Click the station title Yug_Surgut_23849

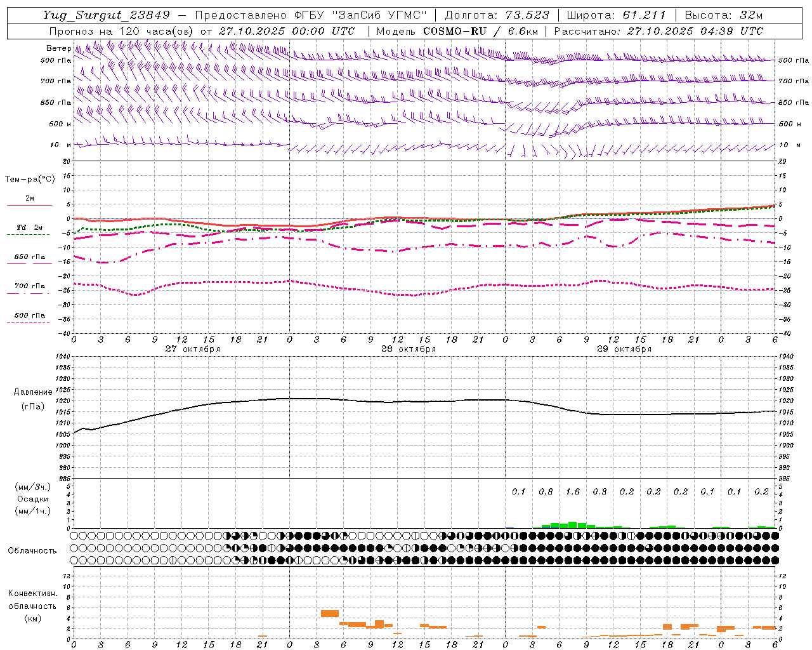click(107, 15)
